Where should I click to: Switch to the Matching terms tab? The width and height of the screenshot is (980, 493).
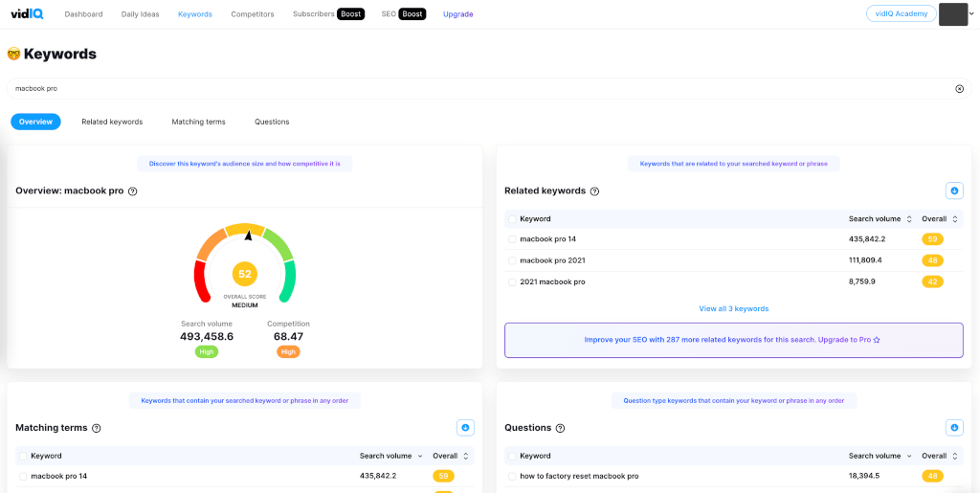(198, 122)
